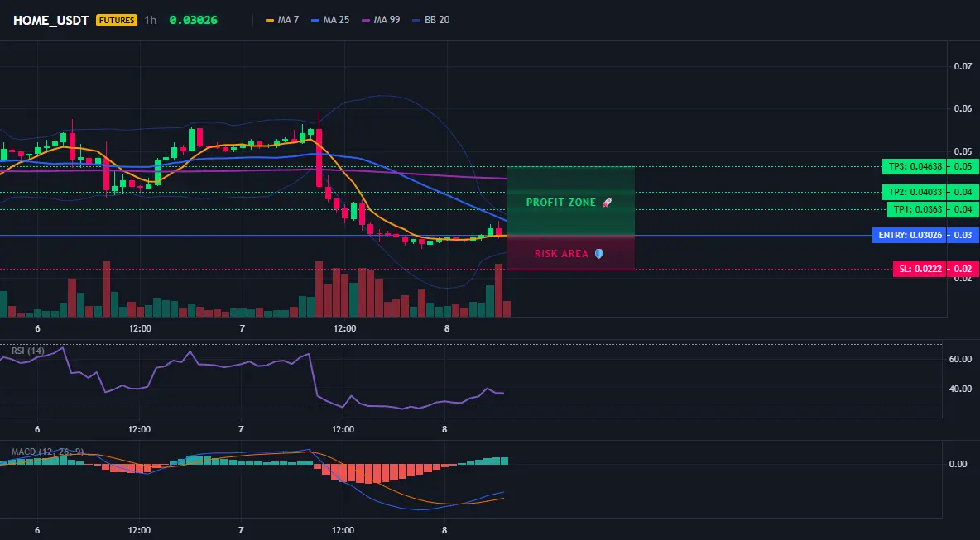This screenshot has width=980, height=540.
Task: Click the TP3: 0.04638 price label
Action: coord(913,167)
